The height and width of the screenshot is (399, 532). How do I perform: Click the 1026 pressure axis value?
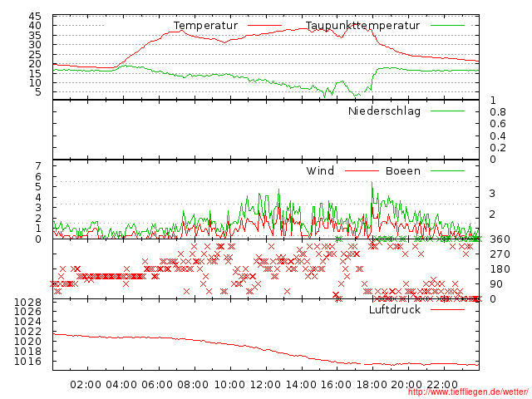[x=27, y=312]
